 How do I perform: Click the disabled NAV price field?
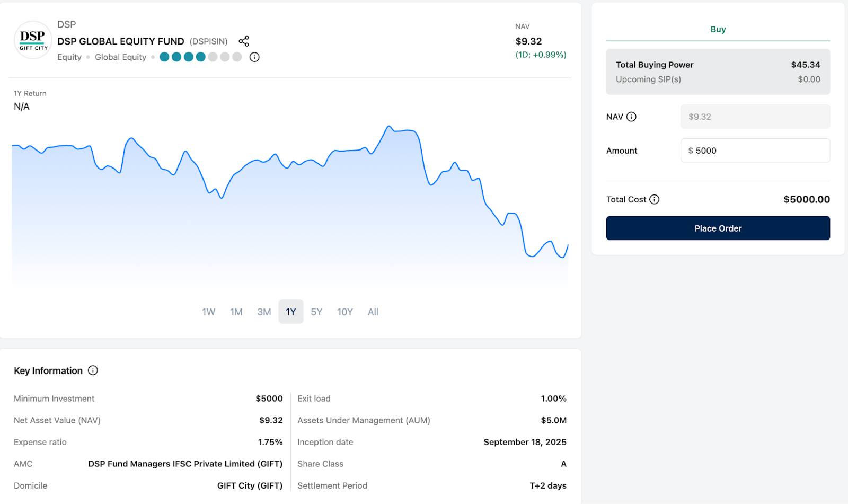pos(755,117)
